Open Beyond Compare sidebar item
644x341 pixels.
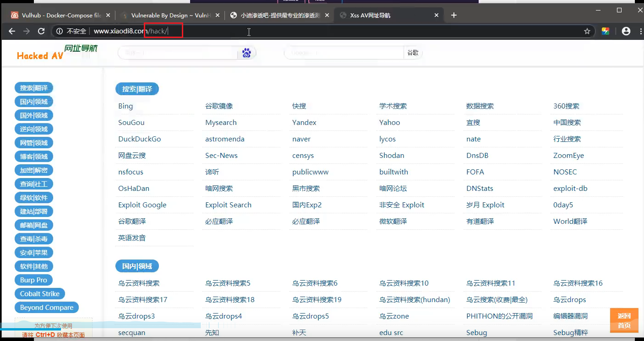pos(47,308)
